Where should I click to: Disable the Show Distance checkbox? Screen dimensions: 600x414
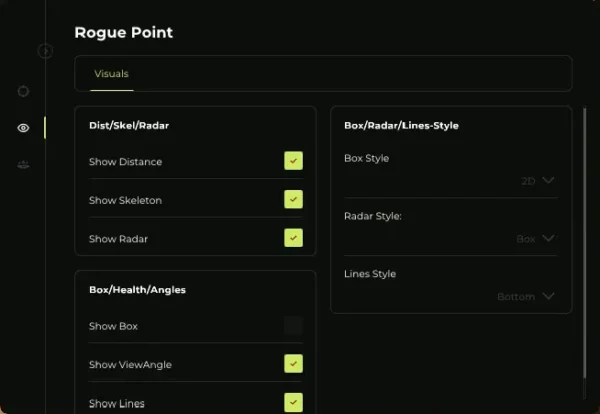pos(293,161)
